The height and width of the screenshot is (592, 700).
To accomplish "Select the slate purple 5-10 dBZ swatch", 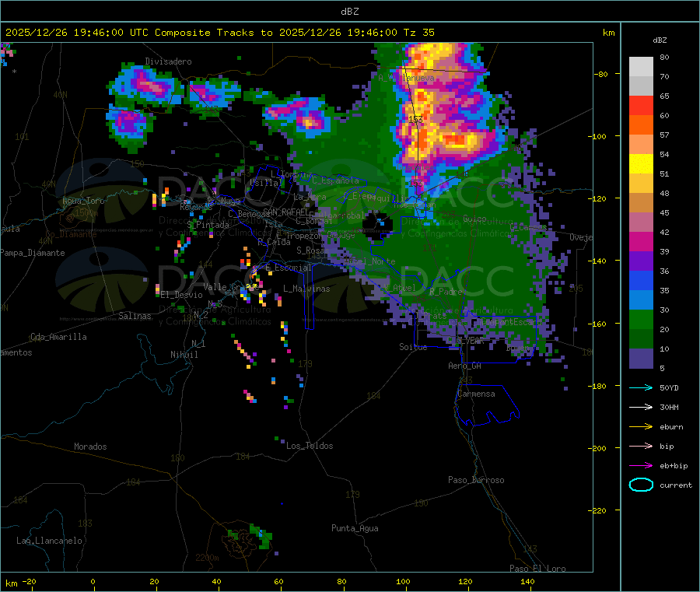I will coord(641,359).
